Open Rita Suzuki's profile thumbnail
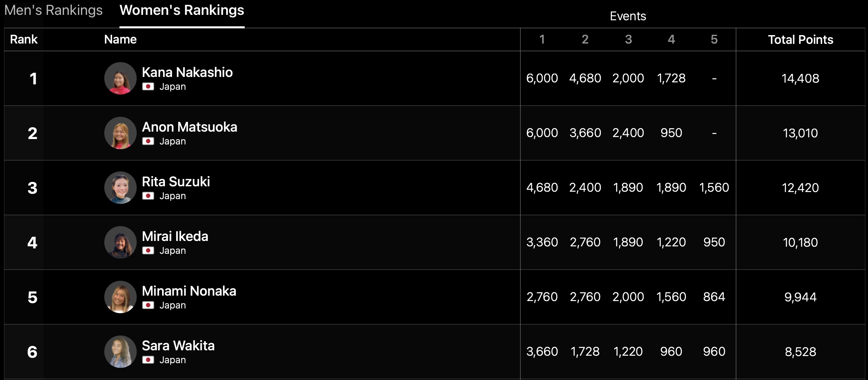Image resolution: width=868 pixels, height=380 pixels. coord(120,188)
